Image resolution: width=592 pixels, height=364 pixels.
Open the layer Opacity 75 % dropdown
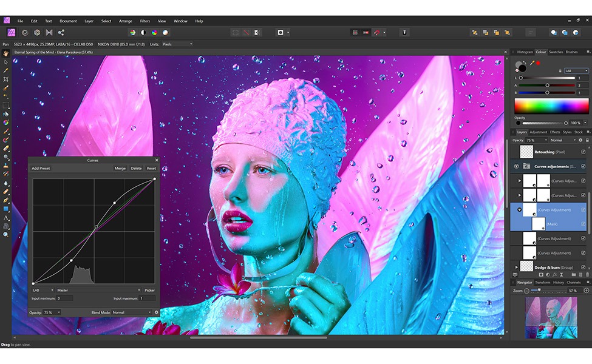[536, 140]
